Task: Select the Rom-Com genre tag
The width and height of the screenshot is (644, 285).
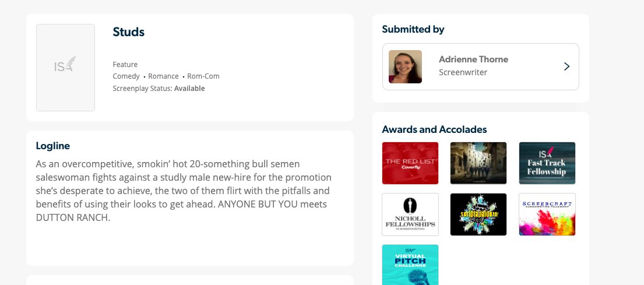Action: click(203, 76)
